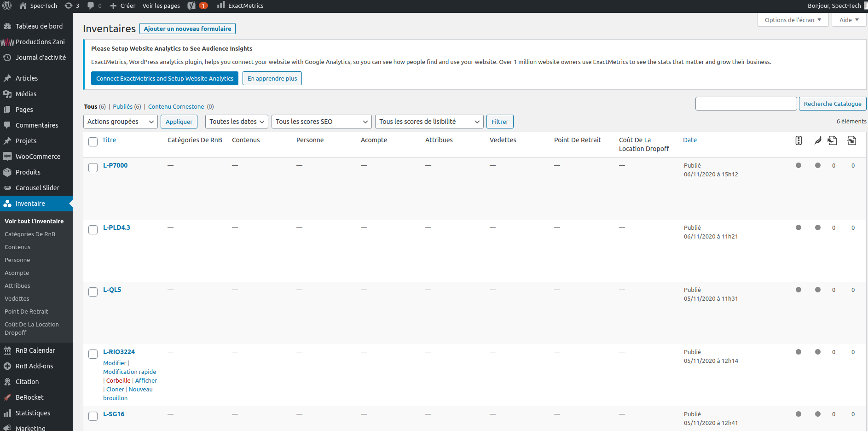Open the Vedettes submenu item

click(x=17, y=298)
